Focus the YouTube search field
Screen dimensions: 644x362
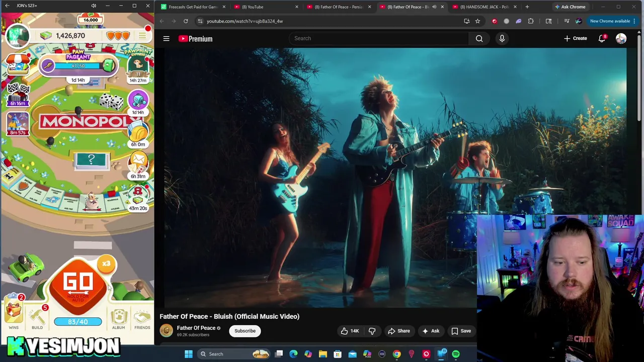point(379,38)
